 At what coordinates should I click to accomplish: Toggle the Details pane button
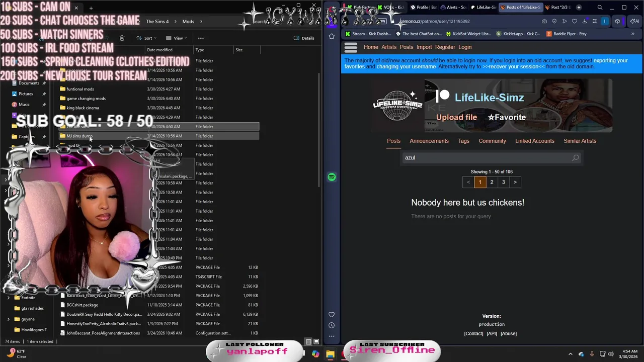pyautogui.click(x=304, y=38)
